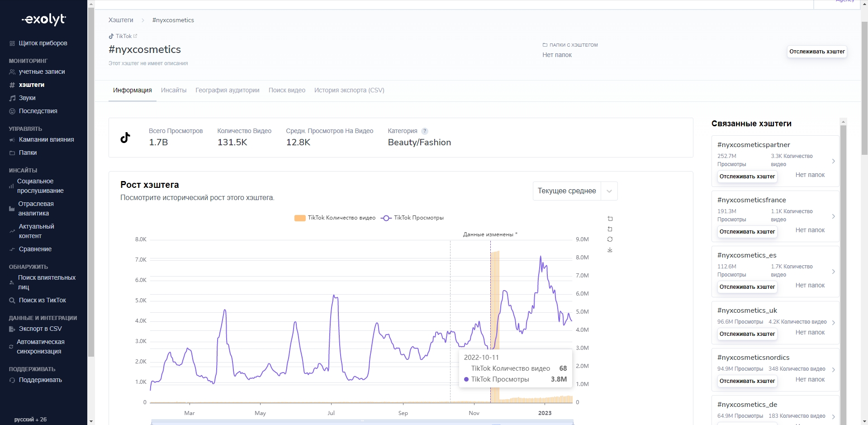Open the #nyxcosmetics_de hashtag title
868x425 pixels.
click(747, 405)
